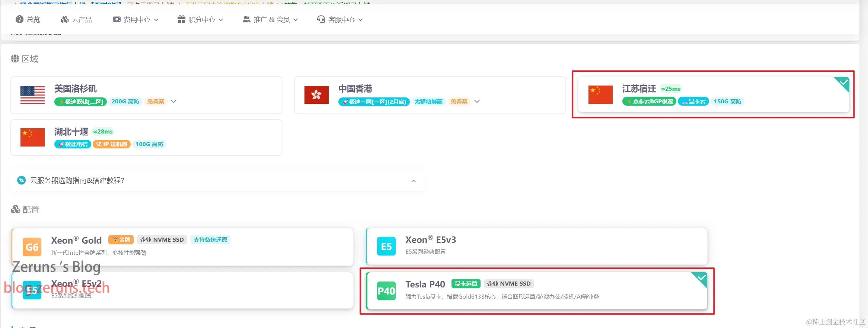This screenshot has width=868, height=328.
Task: Open the 积分中心 points menu
Action: pos(200,19)
